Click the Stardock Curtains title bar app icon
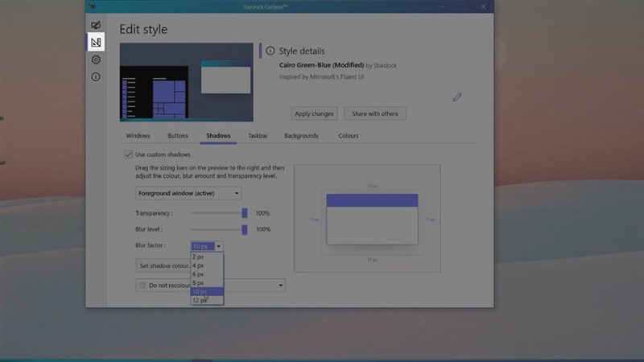Viewport: 644px width, 362px height. [92, 7]
